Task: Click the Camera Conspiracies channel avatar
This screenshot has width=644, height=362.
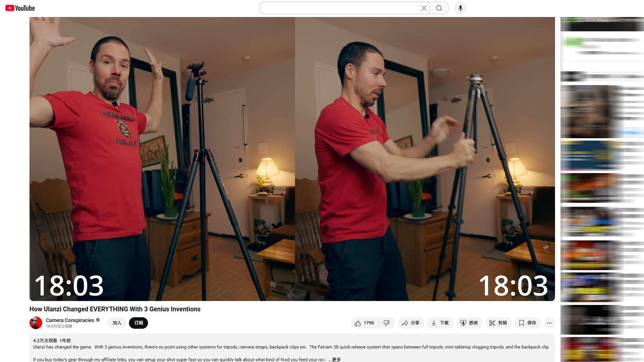Action: click(36, 323)
